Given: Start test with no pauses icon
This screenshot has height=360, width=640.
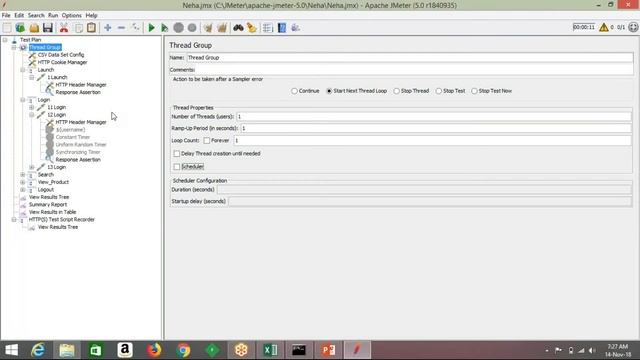Looking at the screenshot, I should (x=164, y=28).
